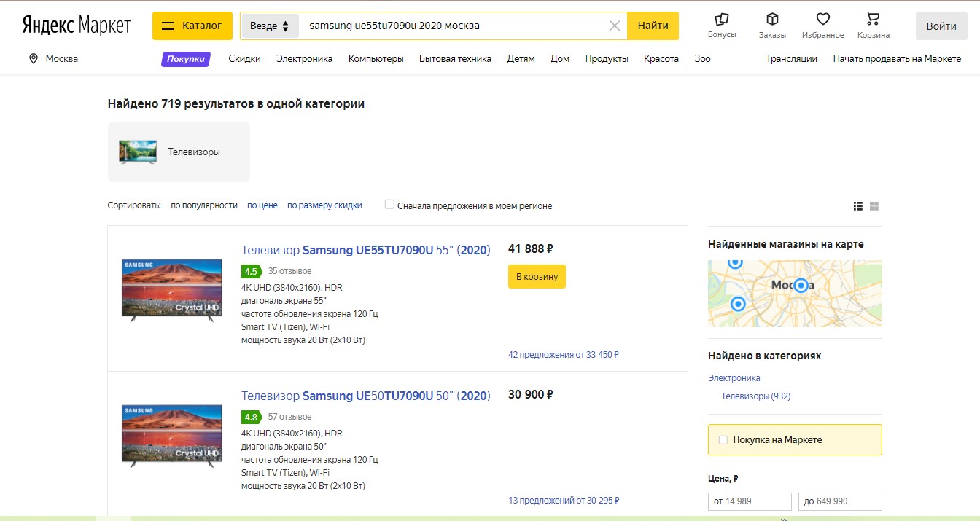Image resolution: width=980 pixels, height=521 pixels.
Task: Add UE55TU7090U with В корзину button
Action: coord(537,276)
